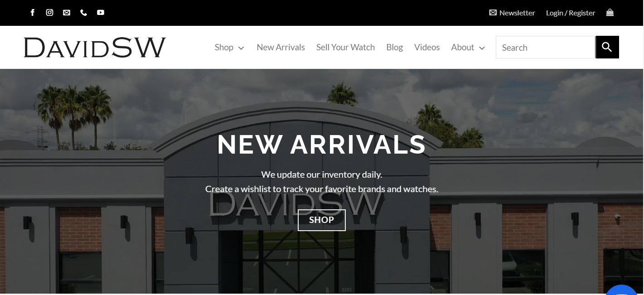Click the phone call icon
The width and height of the screenshot is (644, 295).
tap(83, 13)
